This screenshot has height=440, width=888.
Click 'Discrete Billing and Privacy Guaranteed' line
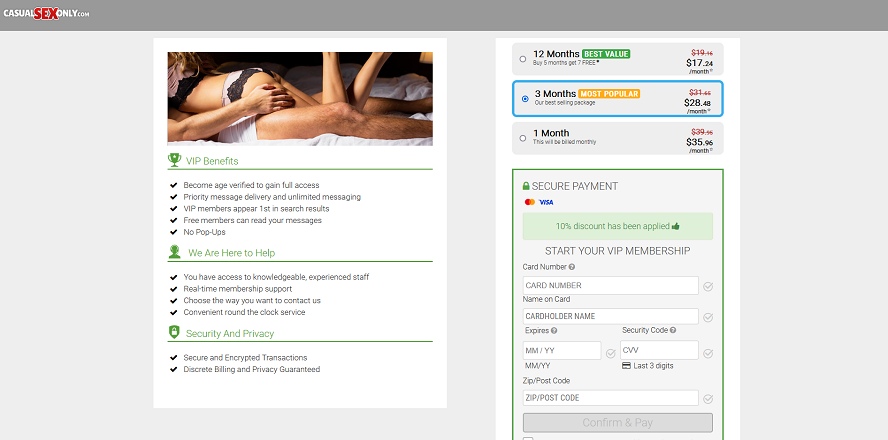pyautogui.click(x=252, y=369)
